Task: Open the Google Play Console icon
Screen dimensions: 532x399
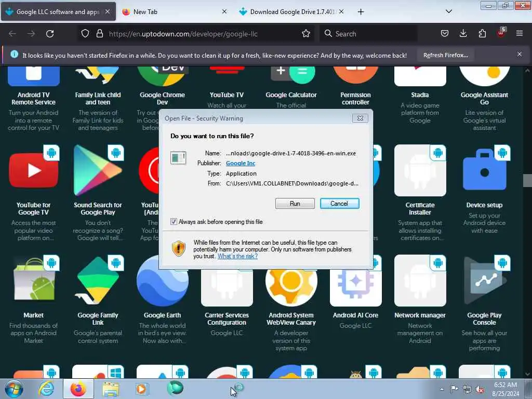Action: click(x=485, y=281)
